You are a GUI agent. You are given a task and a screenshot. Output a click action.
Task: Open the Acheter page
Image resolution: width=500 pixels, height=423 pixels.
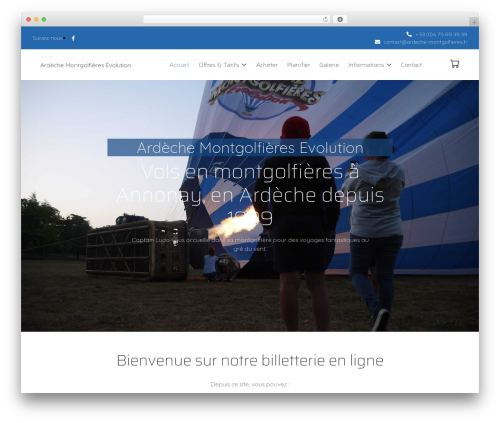[x=267, y=65]
